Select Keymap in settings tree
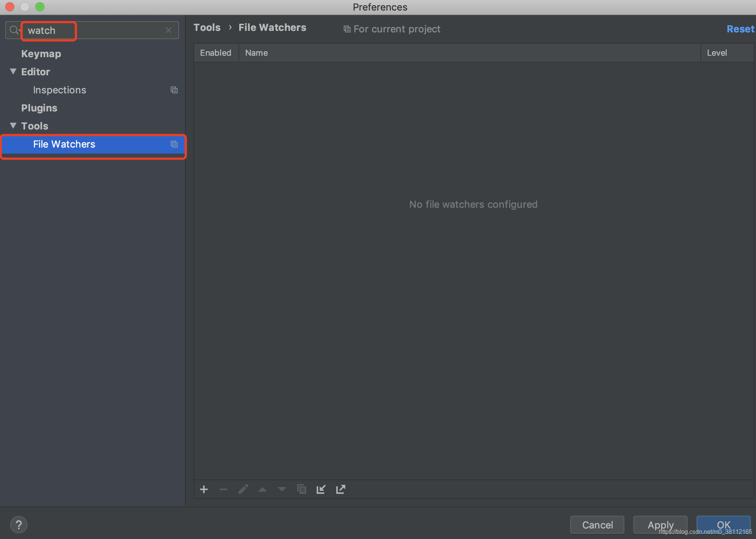The height and width of the screenshot is (539, 756). click(41, 54)
